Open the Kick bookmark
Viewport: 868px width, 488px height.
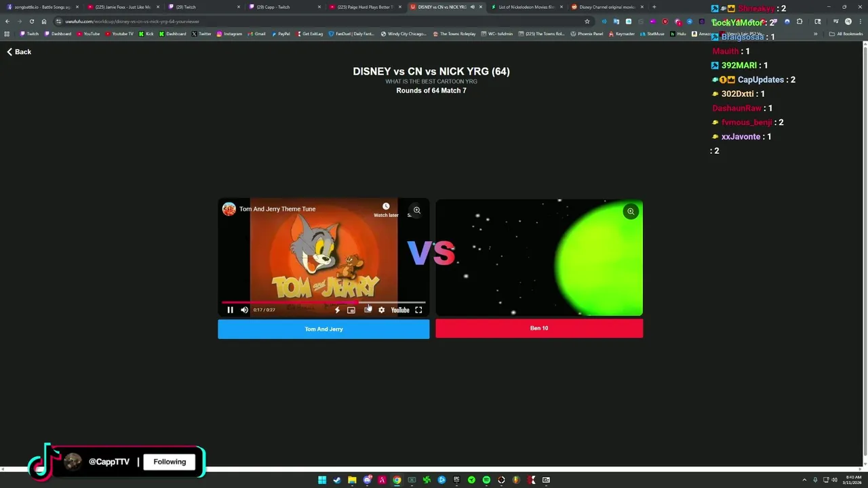tap(146, 33)
